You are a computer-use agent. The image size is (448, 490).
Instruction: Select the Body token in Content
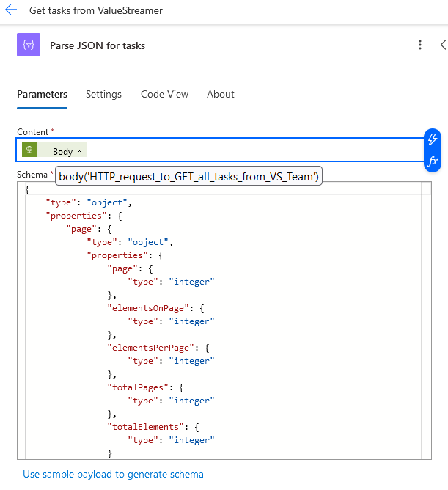(x=62, y=151)
